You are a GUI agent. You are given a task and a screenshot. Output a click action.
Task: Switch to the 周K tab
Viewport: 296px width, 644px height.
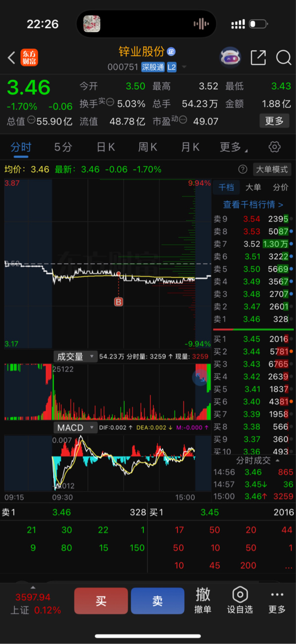click(x=148, y=147)
